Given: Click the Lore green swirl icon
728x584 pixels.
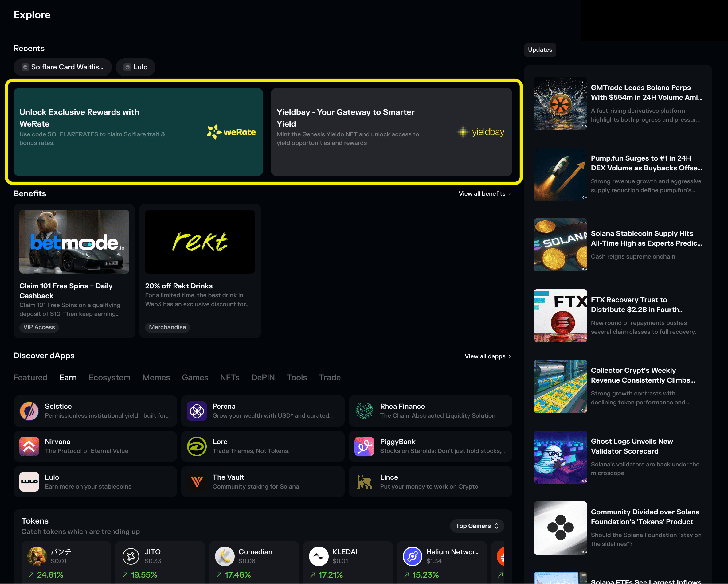Looking at the screenshot, I should (197, 446).
